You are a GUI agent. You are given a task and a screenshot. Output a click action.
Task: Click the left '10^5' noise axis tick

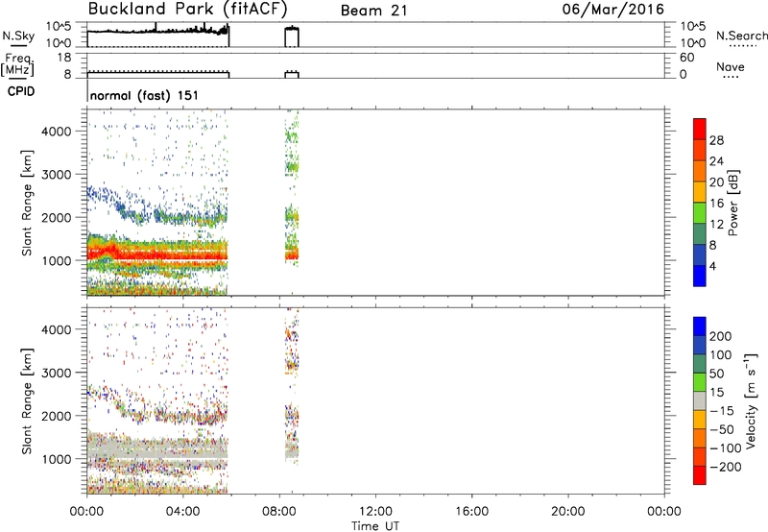coord(59,27)
